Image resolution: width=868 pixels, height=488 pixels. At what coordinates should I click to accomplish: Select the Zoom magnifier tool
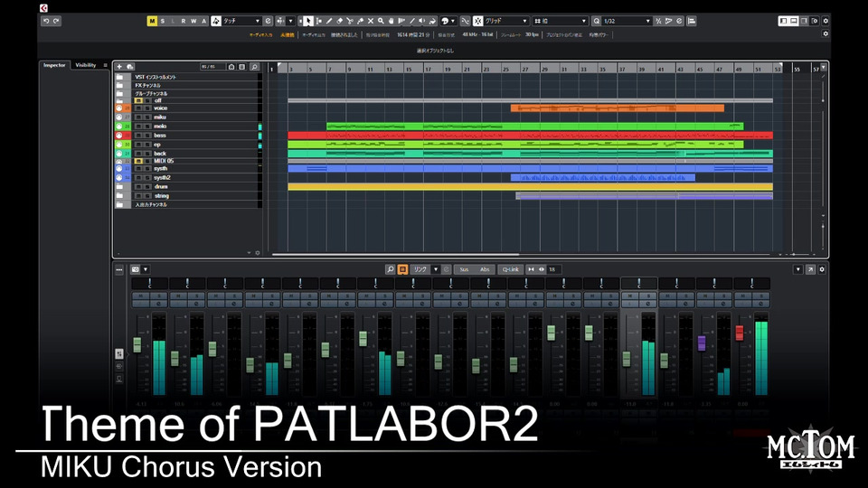click(x=381, y=21)
